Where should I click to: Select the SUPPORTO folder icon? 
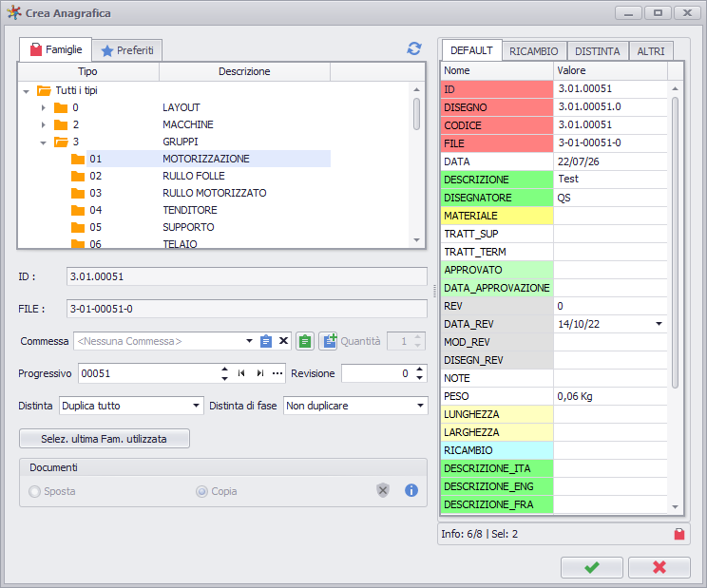pos(78,228)
